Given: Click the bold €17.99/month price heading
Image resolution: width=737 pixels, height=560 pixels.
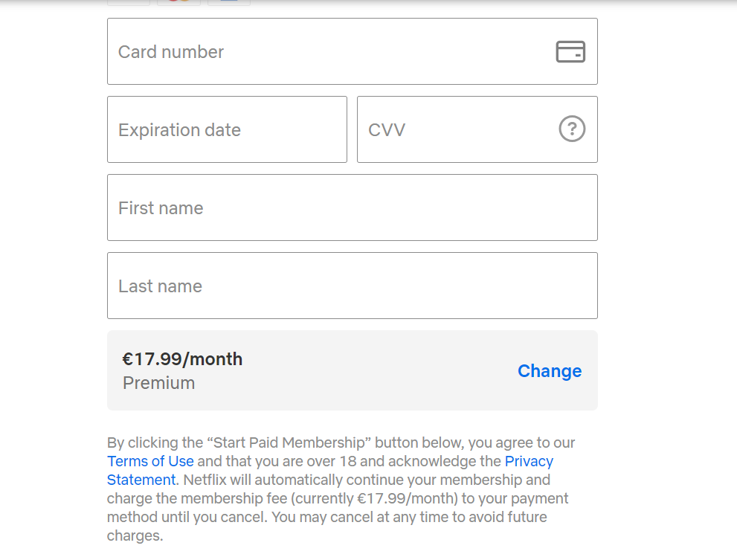Looking at the screenshot, I should point(182,359).
